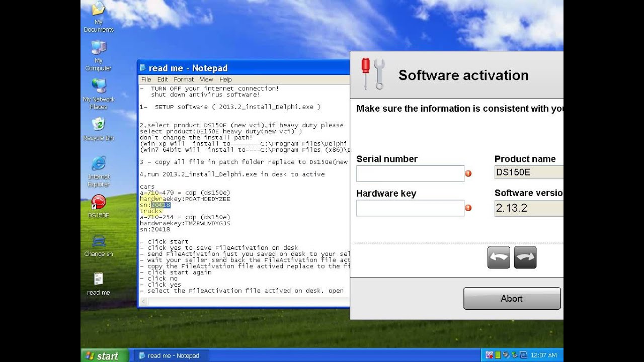This screenshot has width=644, height=362.
Task: Click the '- click start' line in Notepad
Action: click(164, 242)
